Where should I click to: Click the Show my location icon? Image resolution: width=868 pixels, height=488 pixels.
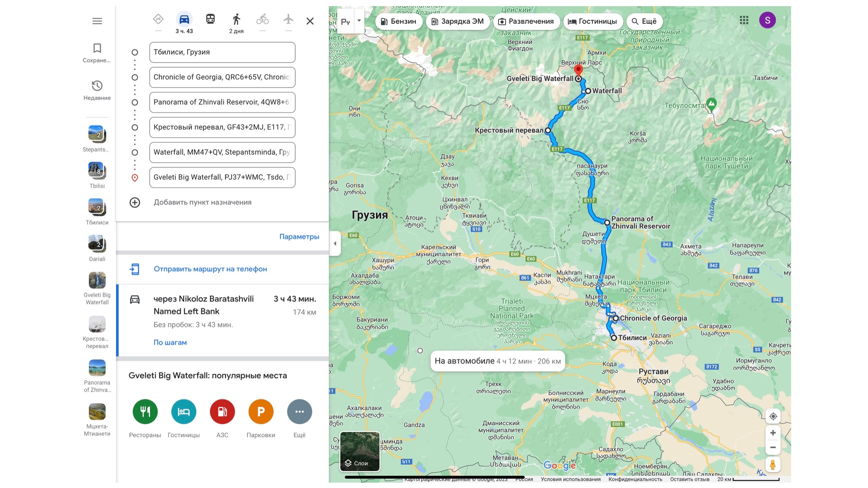(x=773, y=416)
